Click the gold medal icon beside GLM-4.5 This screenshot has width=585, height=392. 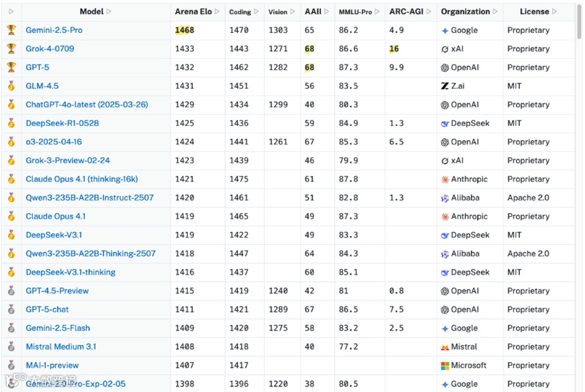click(x=12, y=86)
